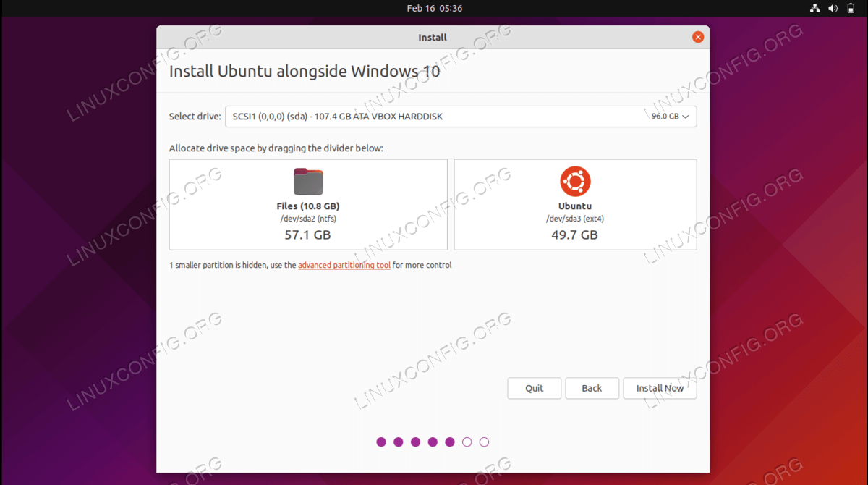Quit the installer via Quit button

(x=535, y=388)
